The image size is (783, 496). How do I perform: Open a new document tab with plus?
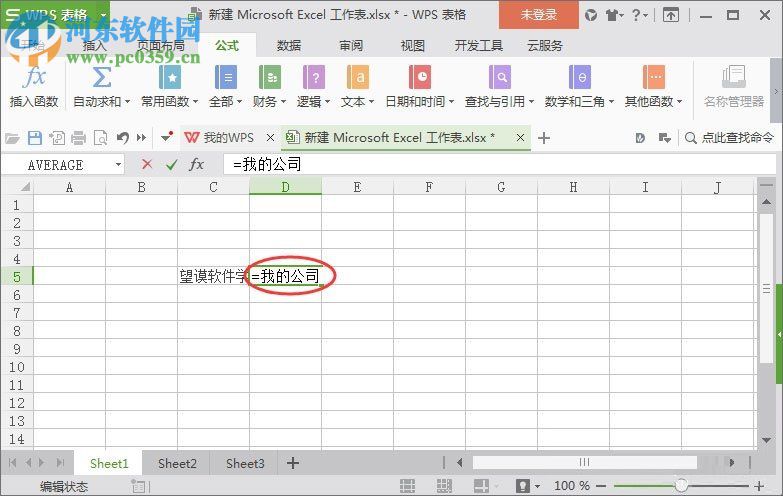point(544,138)
